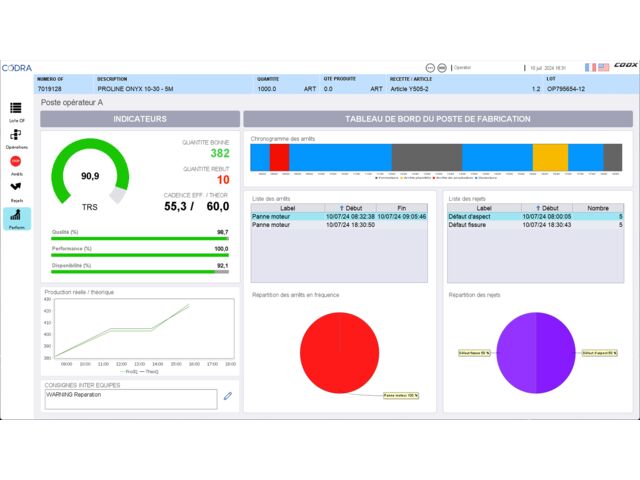Open the Liste OF sidebar icon
This screenshot has width=640, height=480.
tap(16, 108)
